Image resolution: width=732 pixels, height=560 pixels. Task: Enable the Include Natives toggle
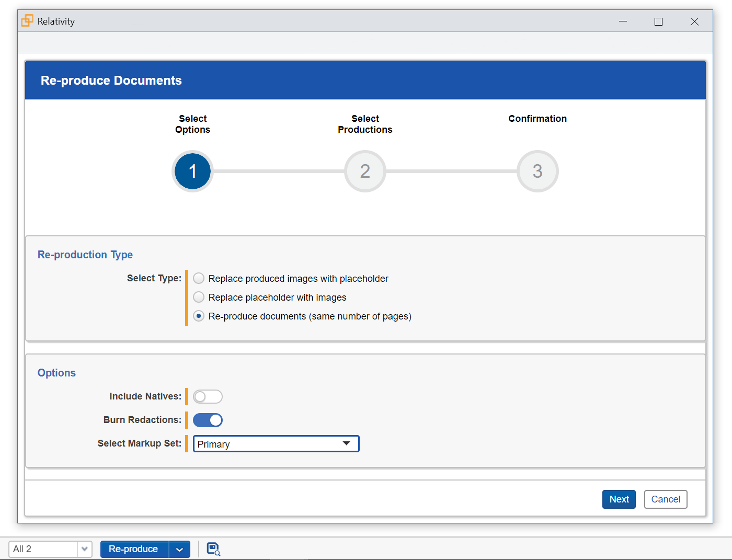[208, 396]
